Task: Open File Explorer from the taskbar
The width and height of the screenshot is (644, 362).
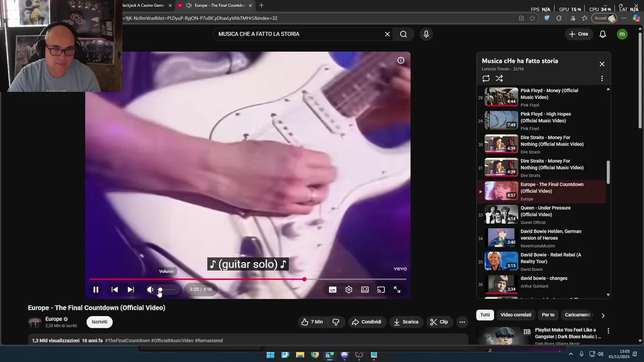Action: [300, 354]
